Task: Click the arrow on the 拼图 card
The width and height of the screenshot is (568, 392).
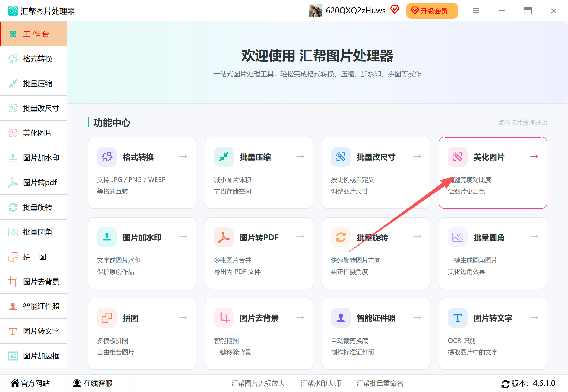Action: tap(183, 317)
